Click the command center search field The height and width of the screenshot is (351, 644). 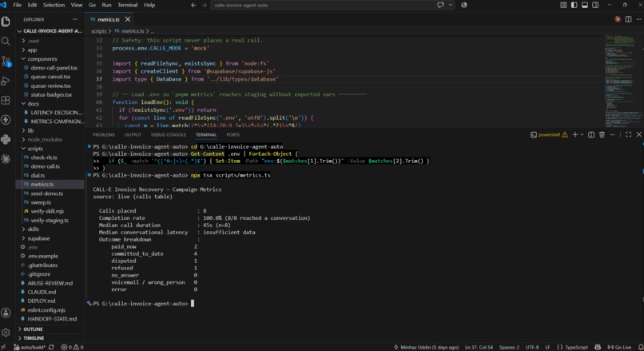[x=321, y=5]
